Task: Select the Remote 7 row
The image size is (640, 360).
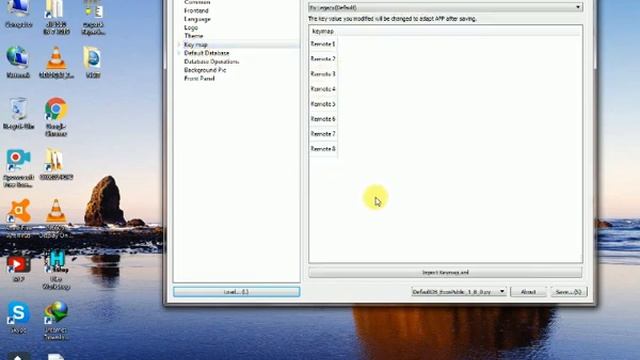Action: (323, 134)
